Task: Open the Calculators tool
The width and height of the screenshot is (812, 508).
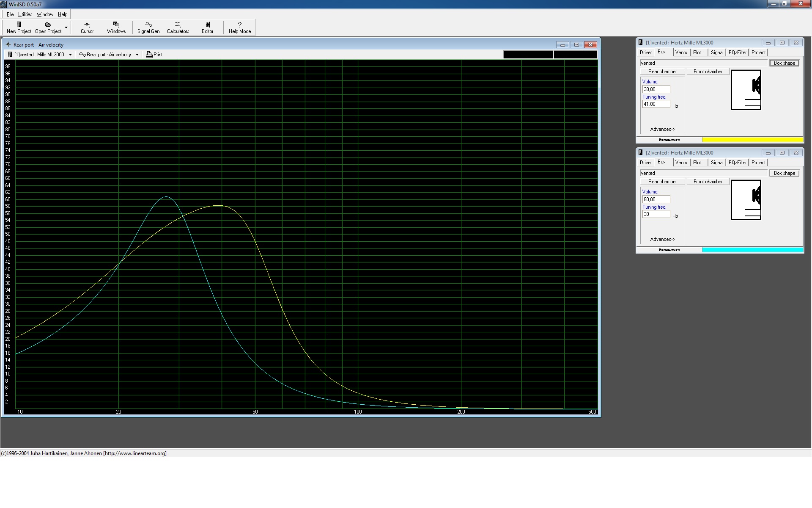Action: point(178,28)
